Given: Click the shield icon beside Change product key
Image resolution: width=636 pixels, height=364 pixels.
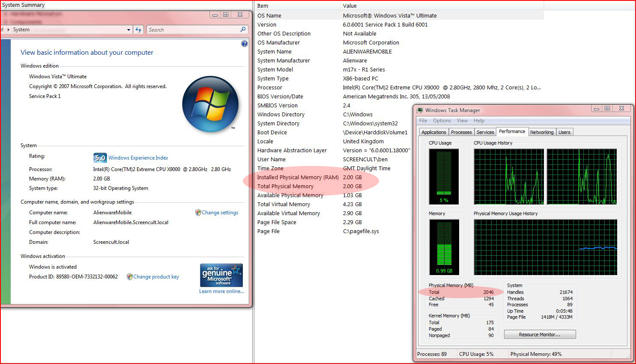Looking at the screenshot, I should pyautogui.click(x=129, y=277).
